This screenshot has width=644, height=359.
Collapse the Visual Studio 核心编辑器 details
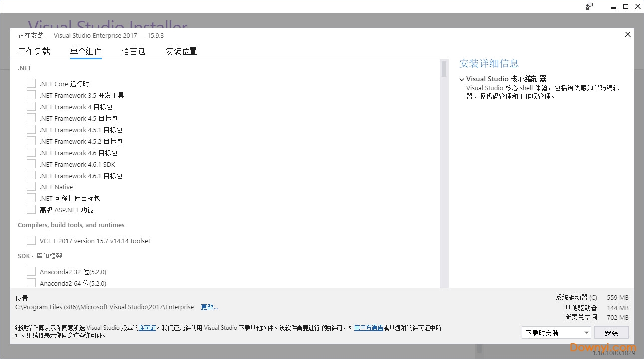462,79
